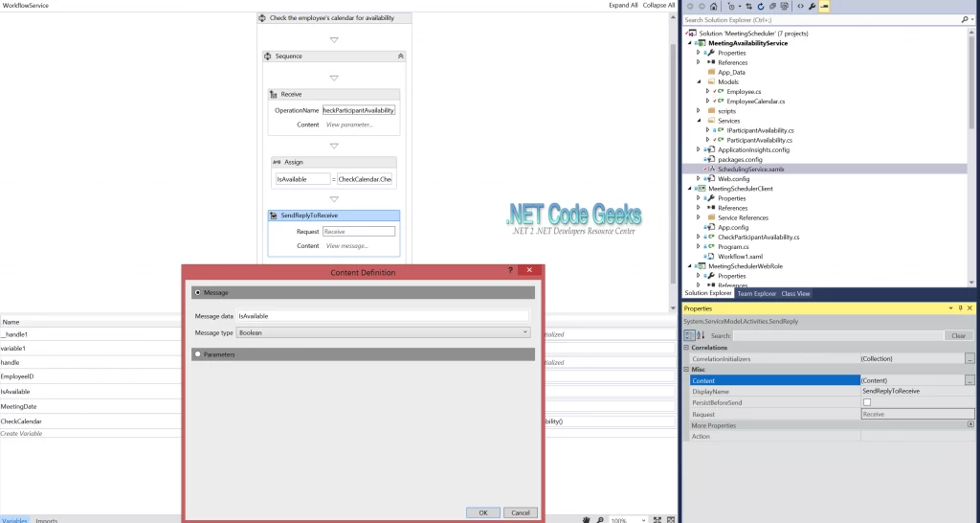Click the View Code icon
The height and width of the screenshot is (523, 980).
tap(801, 7)
